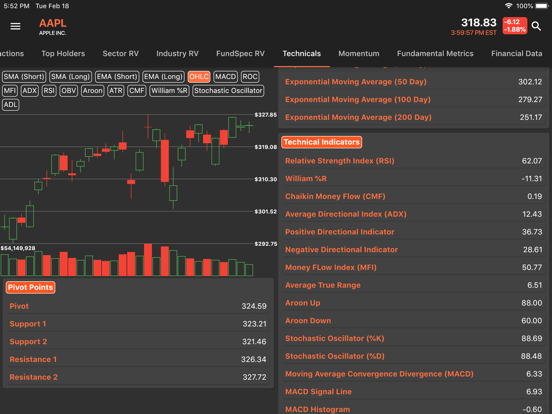Enable the MACD indicator
The image size is (552, 414).
pyautogui.click(x=225, y=77)
